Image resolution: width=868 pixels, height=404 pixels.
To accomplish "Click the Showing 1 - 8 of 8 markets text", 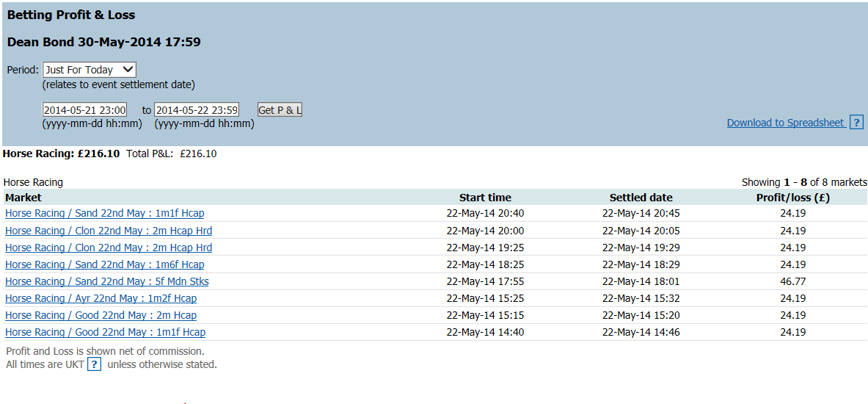I will pyautogui.click(x=803, y=181).
